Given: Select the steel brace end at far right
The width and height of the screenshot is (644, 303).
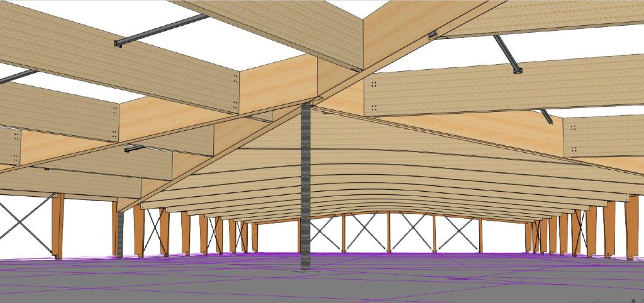Looking at the screenshot, I should 546,116.
